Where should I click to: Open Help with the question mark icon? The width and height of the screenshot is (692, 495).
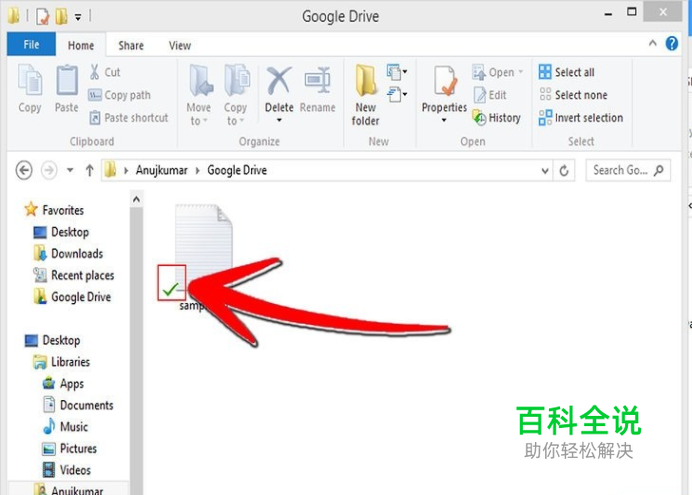coord(672,43)
